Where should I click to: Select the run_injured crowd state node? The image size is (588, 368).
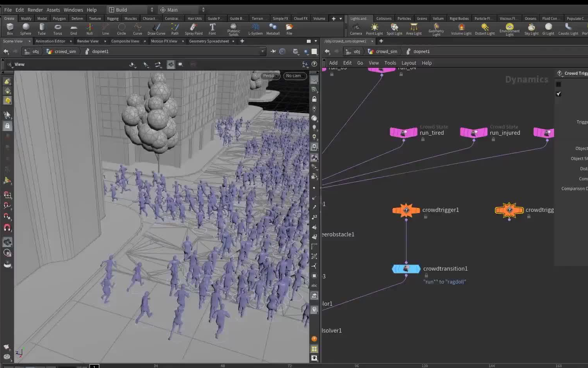click(x=474, y=133)
